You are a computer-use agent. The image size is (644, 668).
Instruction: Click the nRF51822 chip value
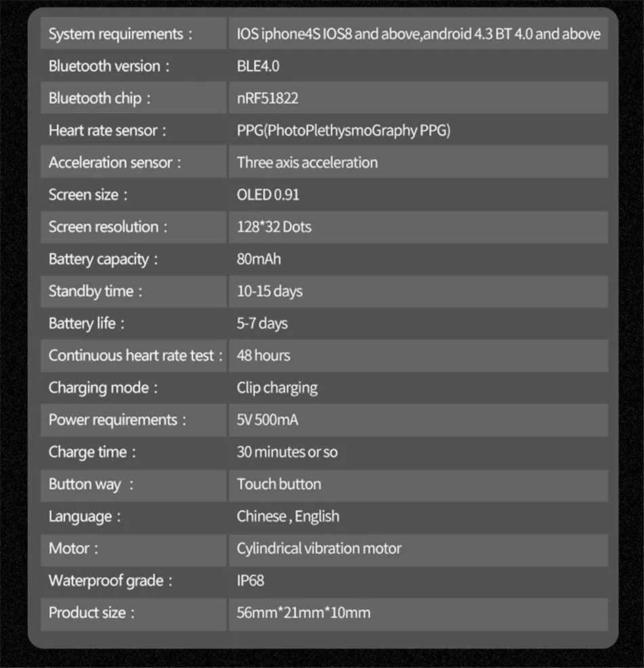267,98
